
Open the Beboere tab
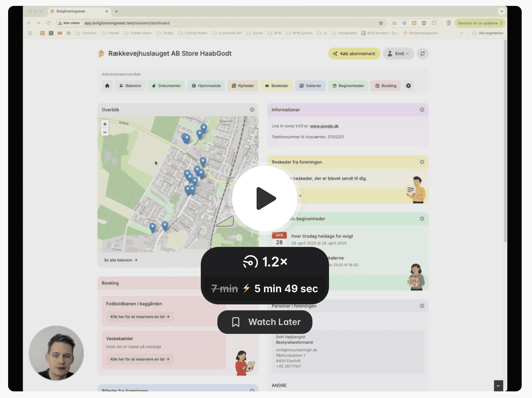[x=130, y=86]
